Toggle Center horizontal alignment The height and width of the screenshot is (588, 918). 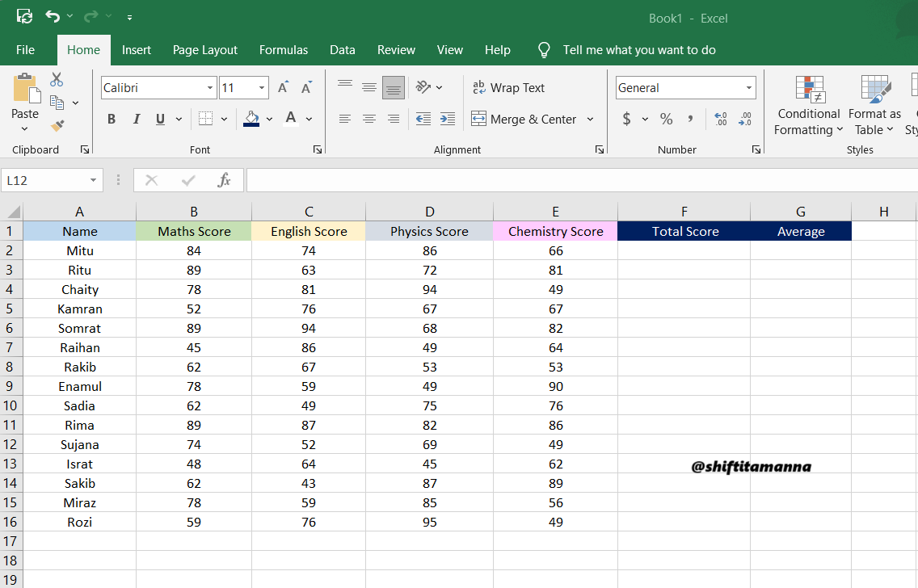coord(368,120)
